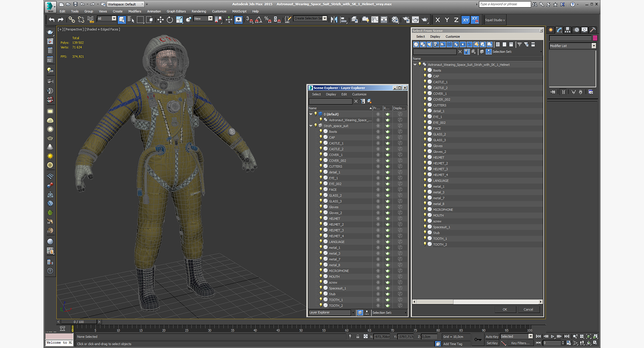Open the selection filter All dropdown
644x348 pixels.
click(x=107, y=19)
